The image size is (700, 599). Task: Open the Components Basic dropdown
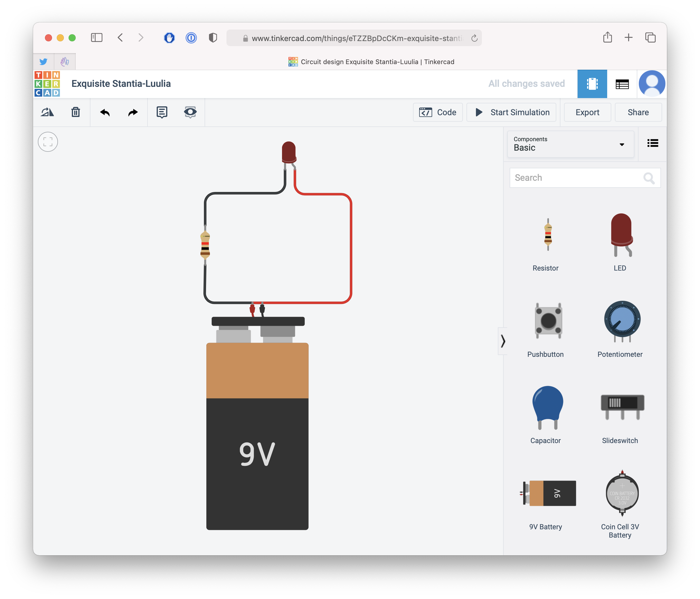tap(570, 144)
